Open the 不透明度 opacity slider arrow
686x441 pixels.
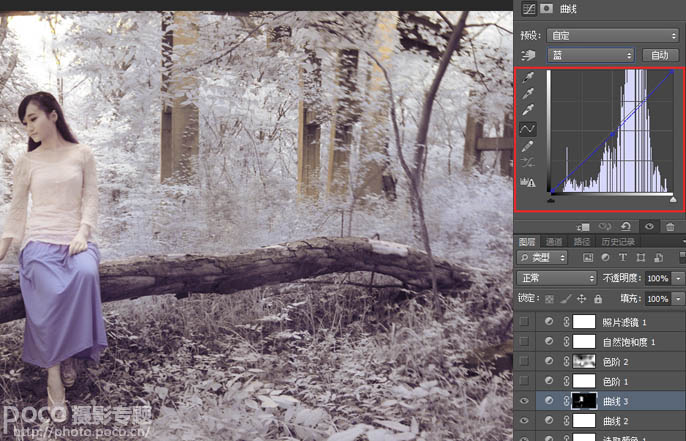[x=679, y=278]
